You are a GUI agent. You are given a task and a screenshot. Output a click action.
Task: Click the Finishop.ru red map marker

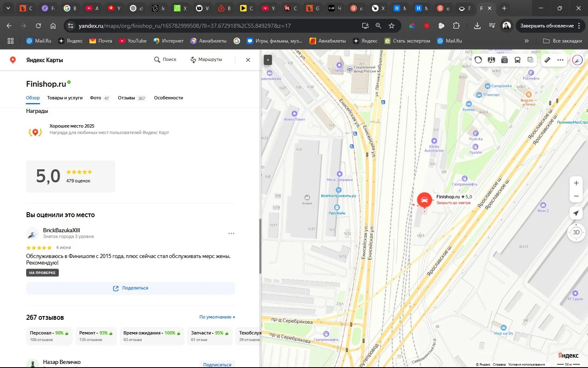[x=425, y=200]
